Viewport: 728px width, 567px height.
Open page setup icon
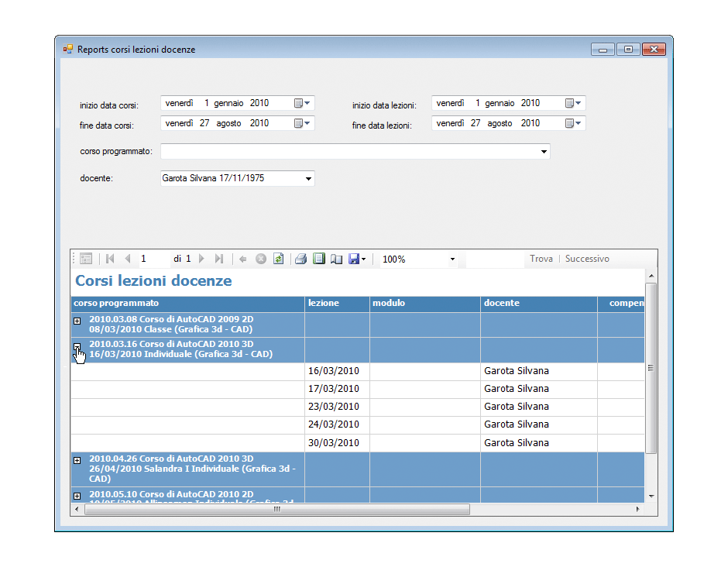[337, 259]
